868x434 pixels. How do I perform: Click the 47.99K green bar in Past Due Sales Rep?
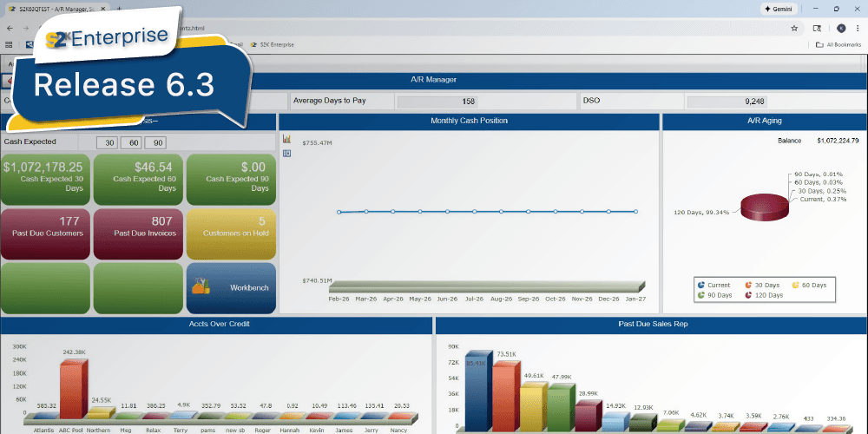tap(561, 407)
